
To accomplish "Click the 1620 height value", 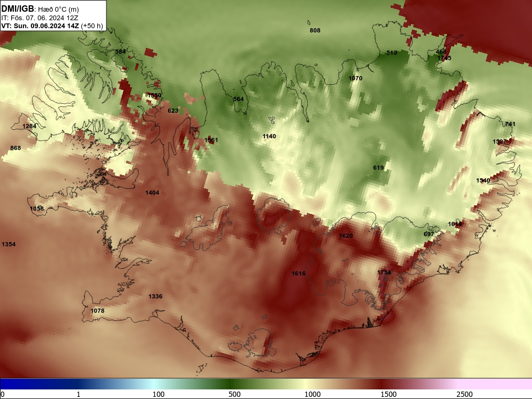I will [x=346, y=236].
